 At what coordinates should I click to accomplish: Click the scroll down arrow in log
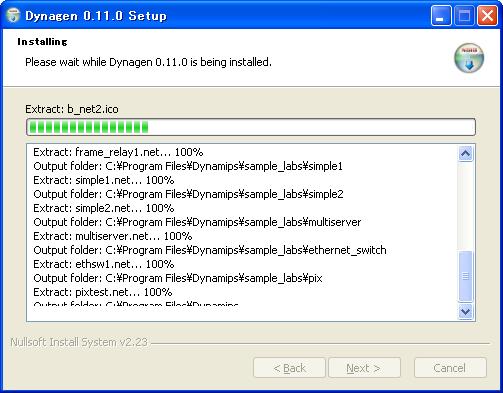(x=465, y=312)
